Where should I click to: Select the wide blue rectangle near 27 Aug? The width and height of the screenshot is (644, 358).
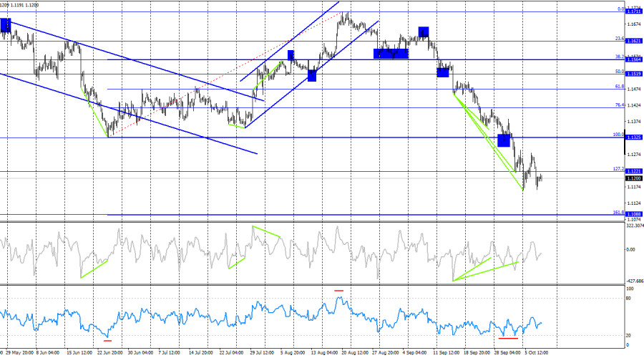pyautogui.click(x=391, y=54)
